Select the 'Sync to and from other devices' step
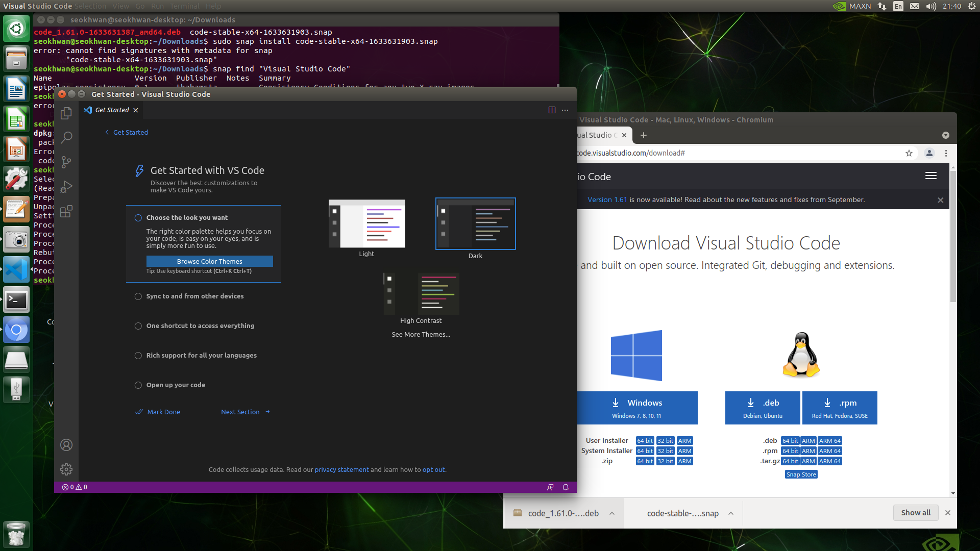Viewport: 980px width, 551px height. click(x=194, y=296)
